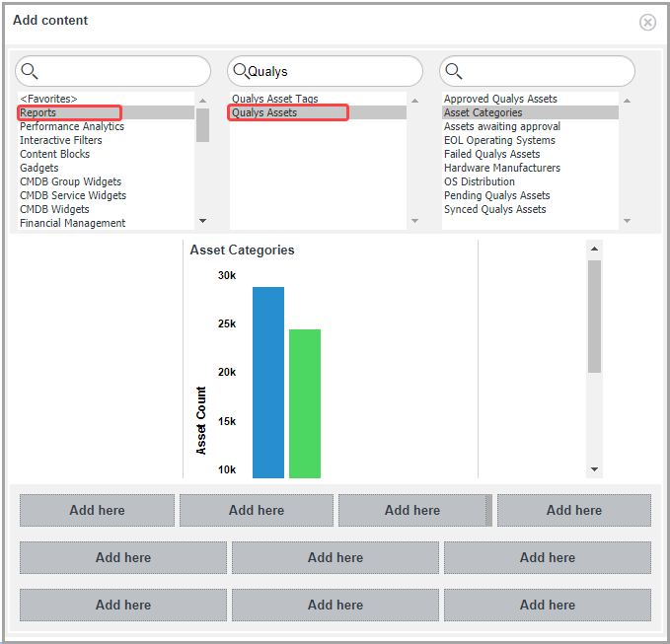Image resolution: width=670 pixels, height=644 pixels.
Task: Click the first list scrollbar thumb
Action: pyautogui.click(x=203, y=125)
